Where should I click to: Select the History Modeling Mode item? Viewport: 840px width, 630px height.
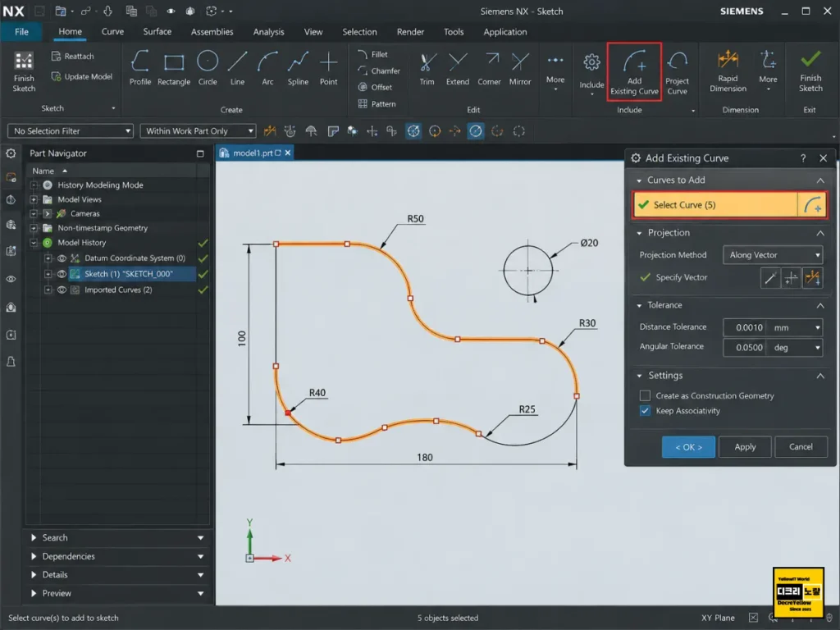click(100, 185)
